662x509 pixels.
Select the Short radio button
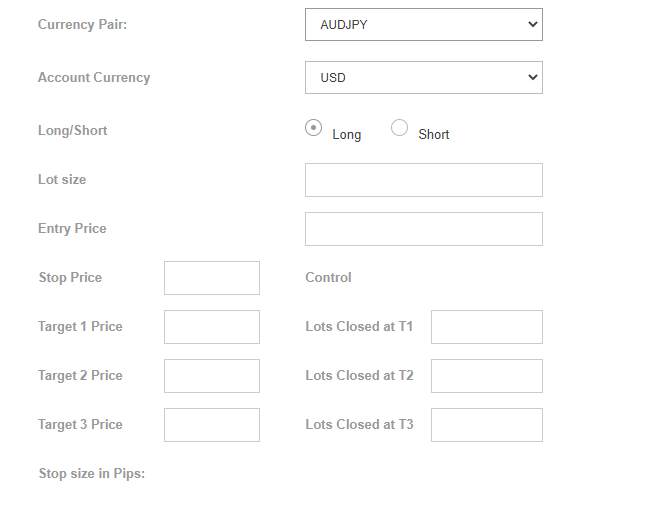[399, 128]
